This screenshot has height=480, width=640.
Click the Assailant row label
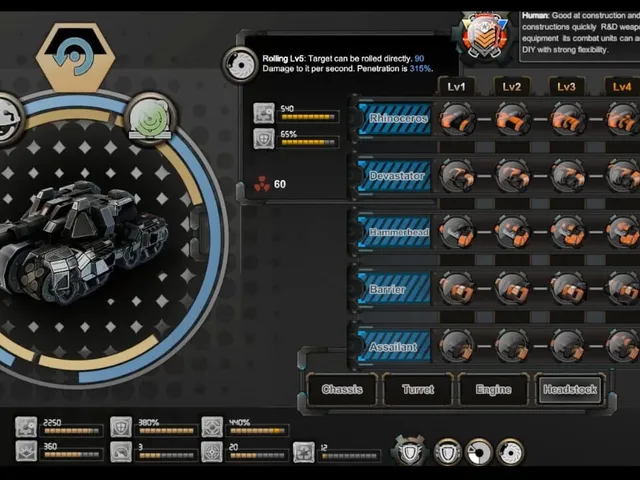click(x=395, y=347)
